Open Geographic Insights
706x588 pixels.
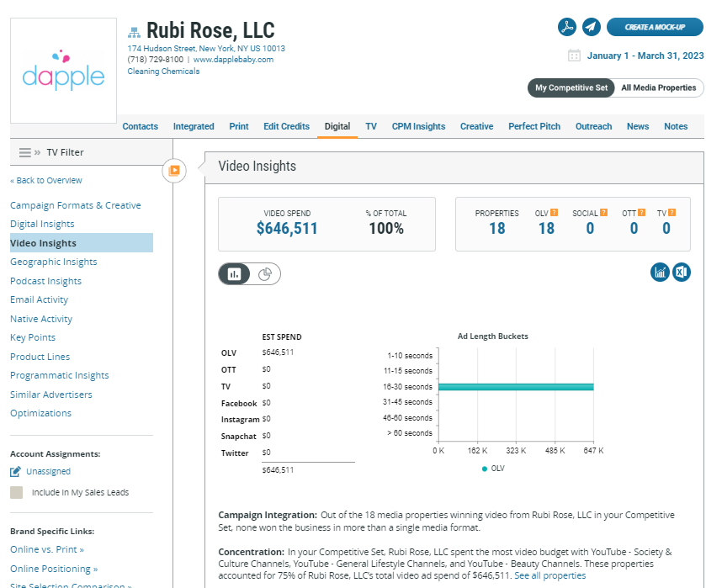point(54,262)
